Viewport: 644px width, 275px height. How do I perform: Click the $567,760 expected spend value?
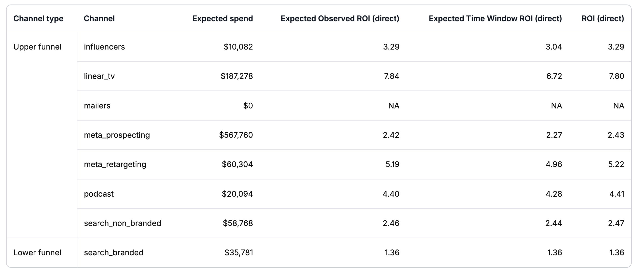236,135
